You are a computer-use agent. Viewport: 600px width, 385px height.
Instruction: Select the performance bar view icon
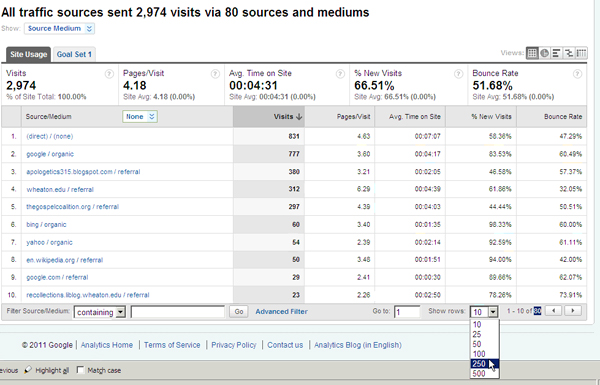pyautogui.click(x=556, y=53)
